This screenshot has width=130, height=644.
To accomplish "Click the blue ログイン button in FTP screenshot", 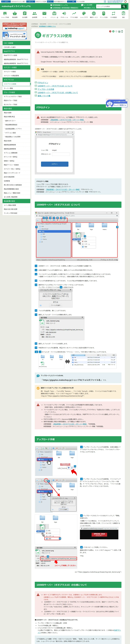I will pyautogui.click(x=55, y=164).
